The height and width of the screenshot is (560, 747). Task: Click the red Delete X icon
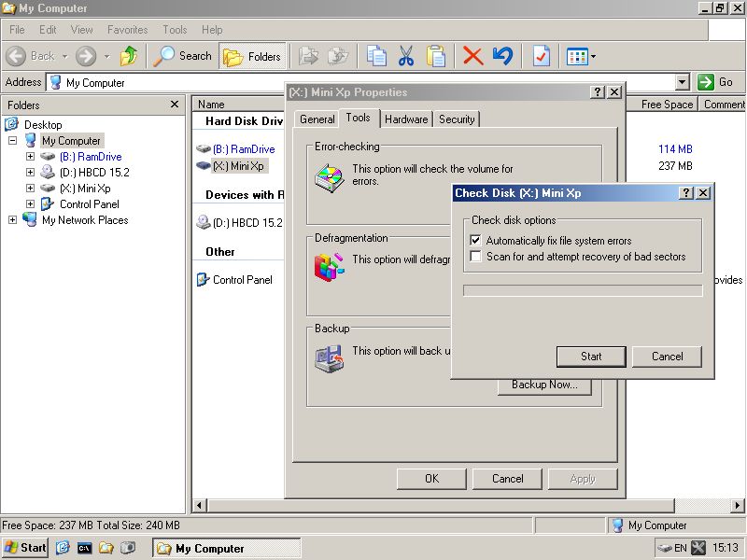coord(473,56)
